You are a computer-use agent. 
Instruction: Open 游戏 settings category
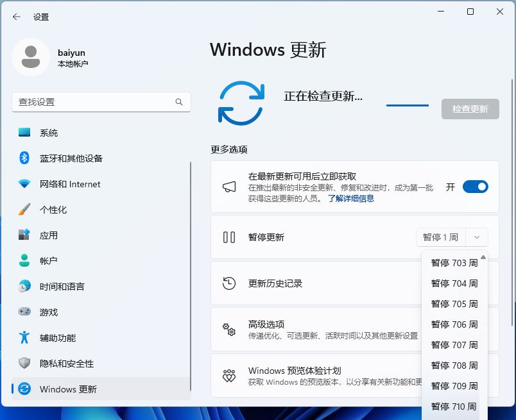(x=101, y=312)
